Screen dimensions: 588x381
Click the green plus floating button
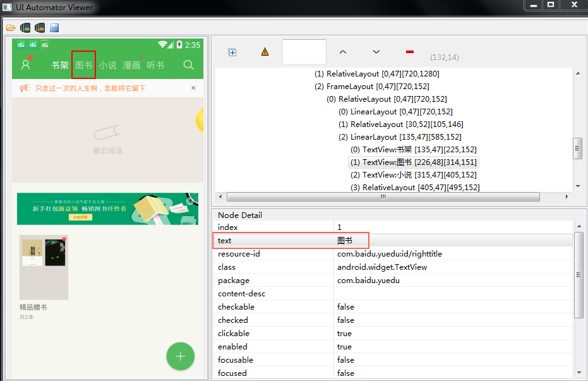pos(181,356)
